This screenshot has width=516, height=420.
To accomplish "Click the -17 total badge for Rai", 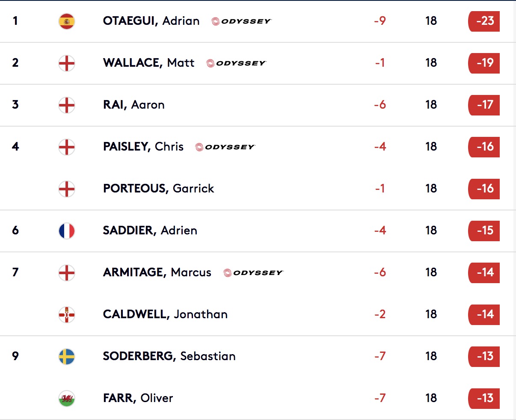I will (484, 105).
